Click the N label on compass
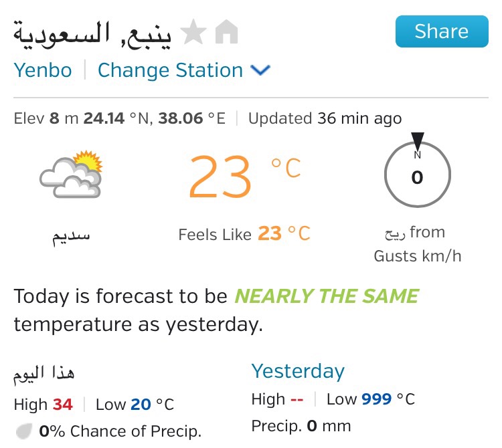502x448 pixels. tap(417, 155)
